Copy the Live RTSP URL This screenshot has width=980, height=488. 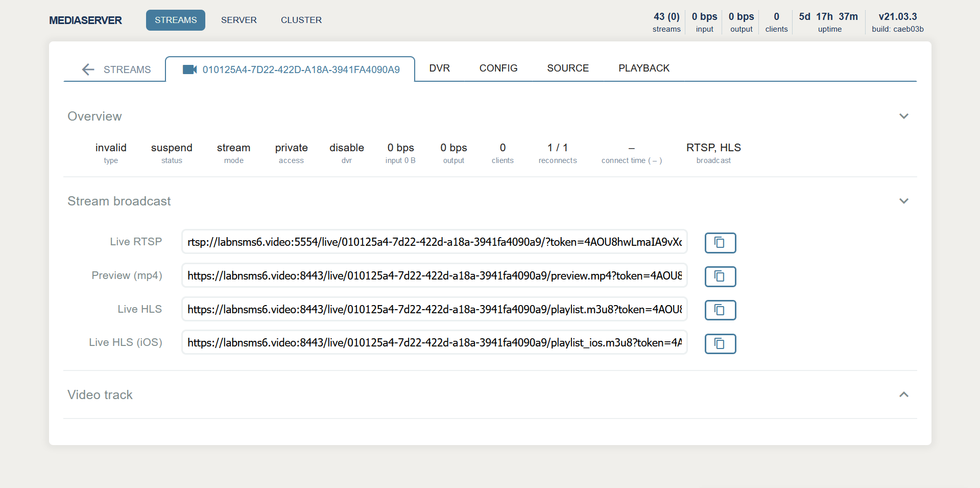point(720,243)
